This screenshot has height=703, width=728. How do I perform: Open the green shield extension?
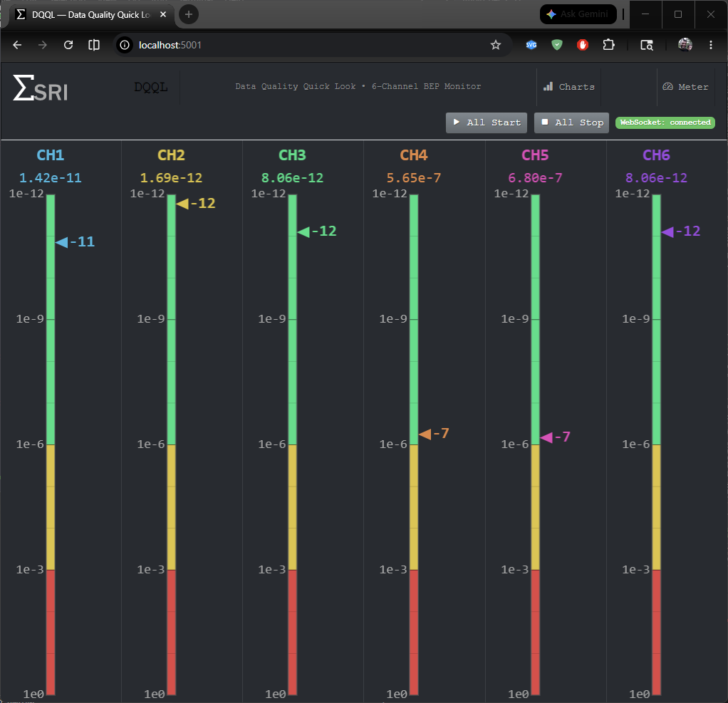tap(556, 45)
